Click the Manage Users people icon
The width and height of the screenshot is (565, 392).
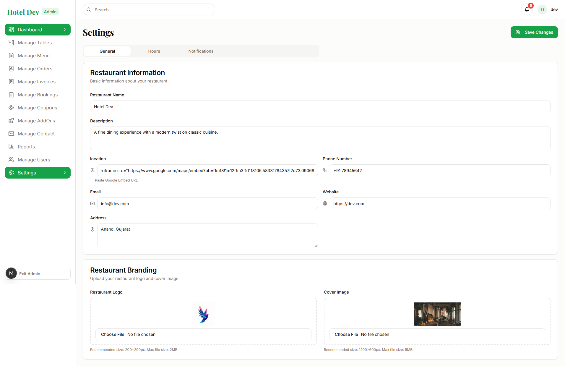point(11,160)
